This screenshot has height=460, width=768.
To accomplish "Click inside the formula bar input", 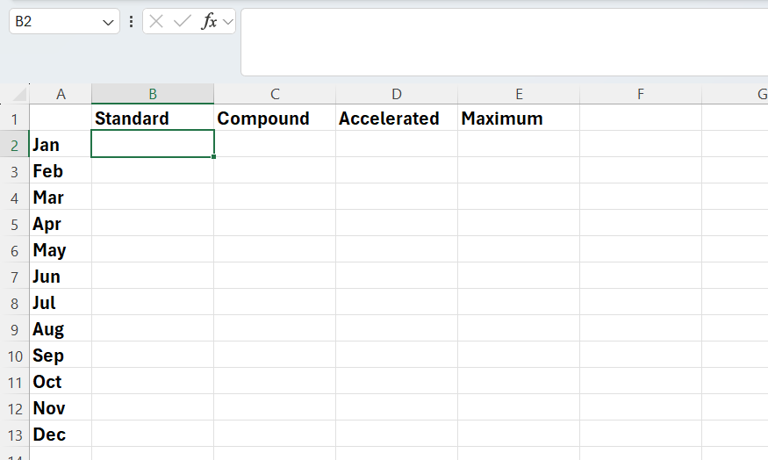I will click(504, 42).
